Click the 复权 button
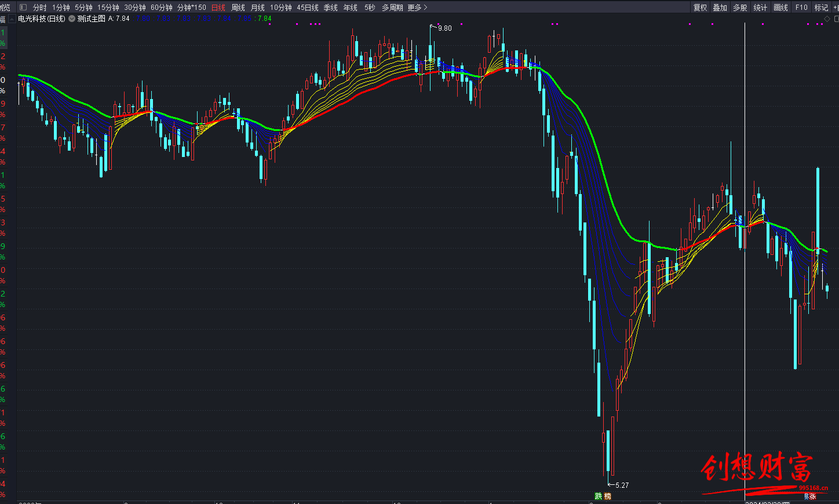The height and width of the screenshot is (504, 839). tap(701, 8)
